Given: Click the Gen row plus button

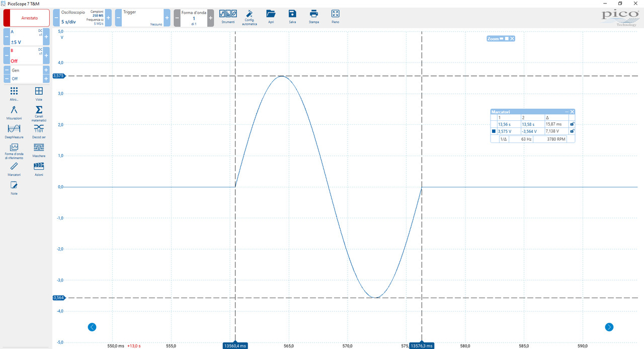Looking at the screenshot, I should pyautogui.click(x=46, y=71).
